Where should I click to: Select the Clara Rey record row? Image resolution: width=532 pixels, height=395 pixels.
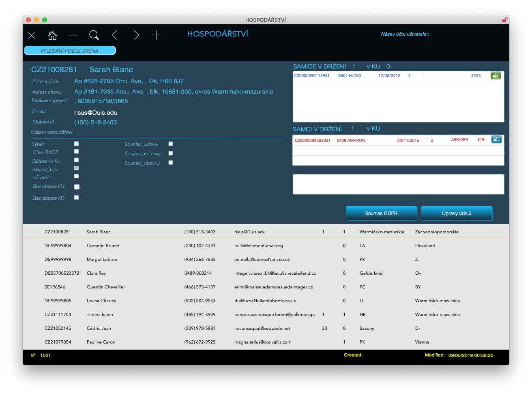click(97, 273)
